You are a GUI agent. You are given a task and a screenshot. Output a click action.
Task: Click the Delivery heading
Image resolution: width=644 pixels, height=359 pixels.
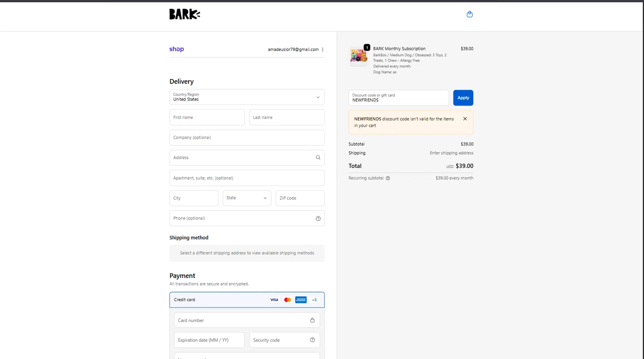(x=182, y=82)
